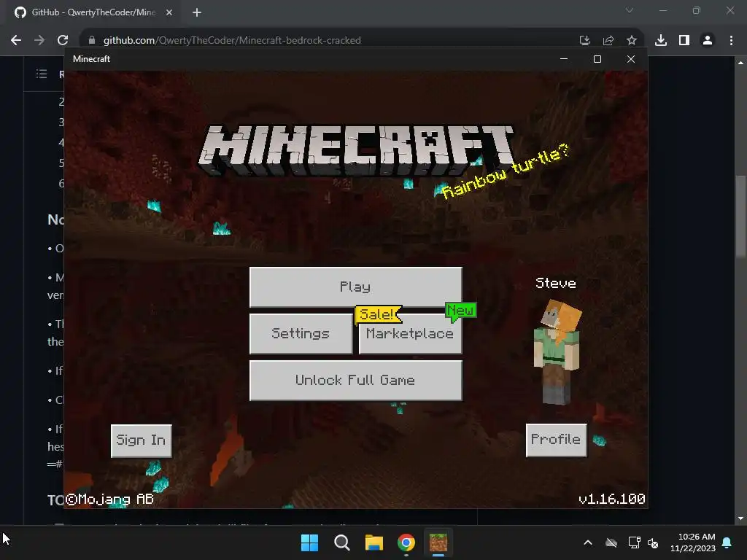This screenshot has width=747, height=560.
Task: Click the Chrome page vertical scrollbar
Action: 740,217
